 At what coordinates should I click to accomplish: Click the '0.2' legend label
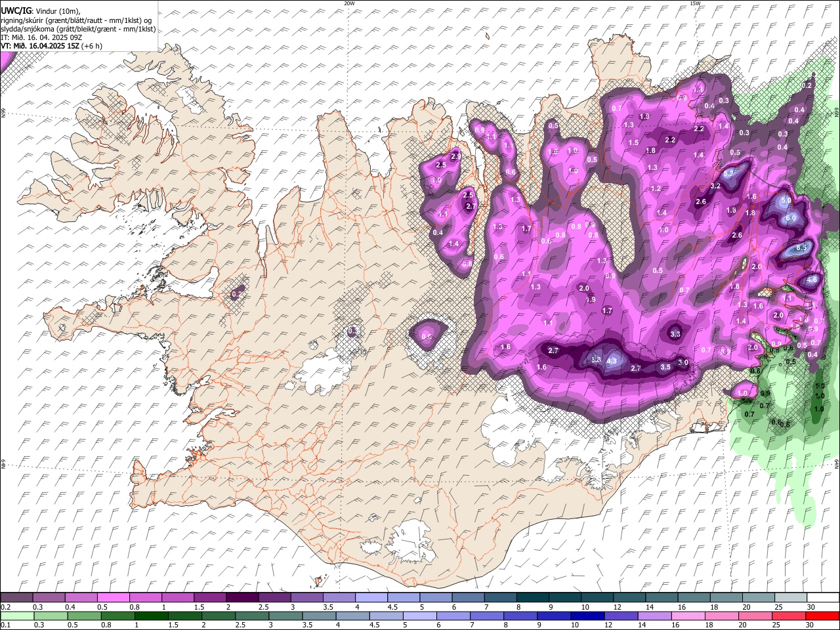(6, 607)
